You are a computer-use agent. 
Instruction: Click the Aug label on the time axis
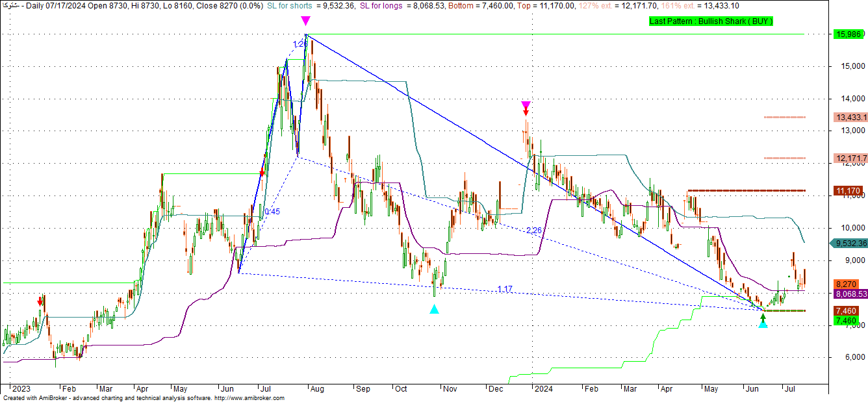(x=317, y=389)
